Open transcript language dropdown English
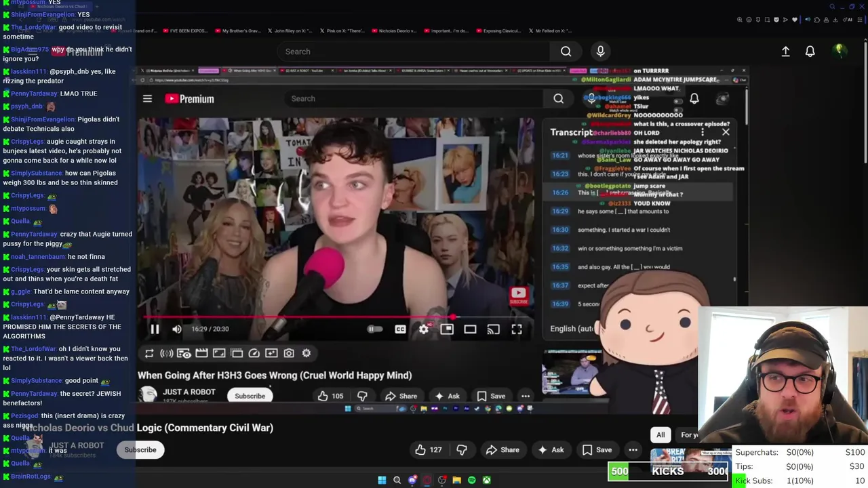The width and height of the screenshot is (868, 488). point(572,329)
